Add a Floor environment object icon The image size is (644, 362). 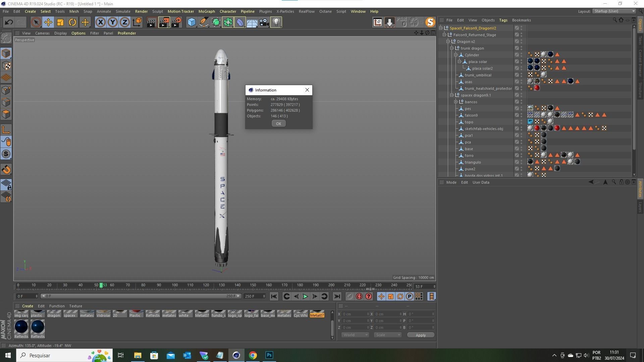pyautogui.click(x=252, y=22)
